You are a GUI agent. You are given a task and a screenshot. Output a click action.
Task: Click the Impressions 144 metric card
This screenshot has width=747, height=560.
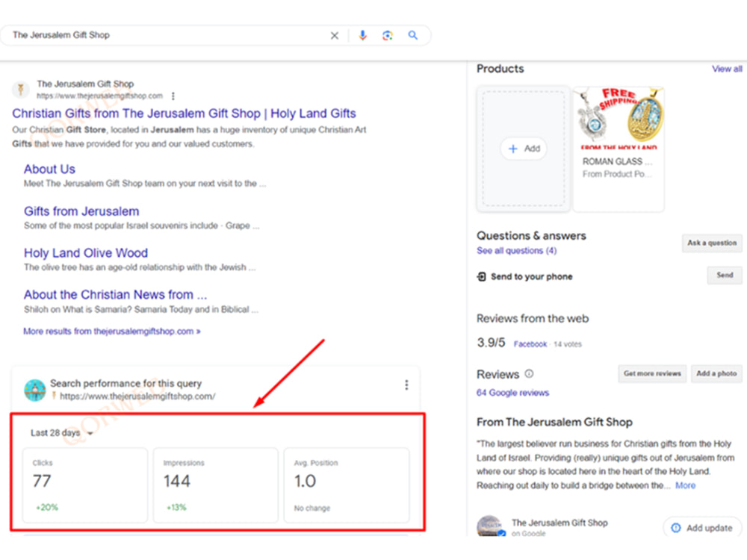(x=216, y=485)
